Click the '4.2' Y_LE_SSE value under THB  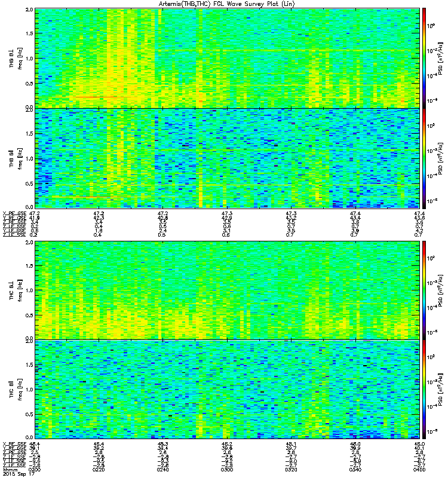[419, 231]
